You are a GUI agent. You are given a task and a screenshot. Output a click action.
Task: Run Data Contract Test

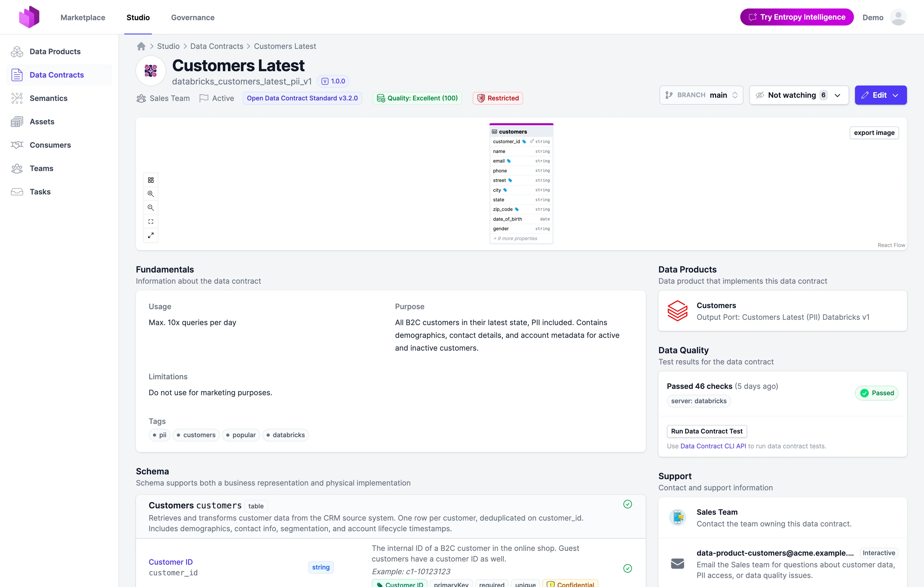pyautogui.click(x=707, y=431)
